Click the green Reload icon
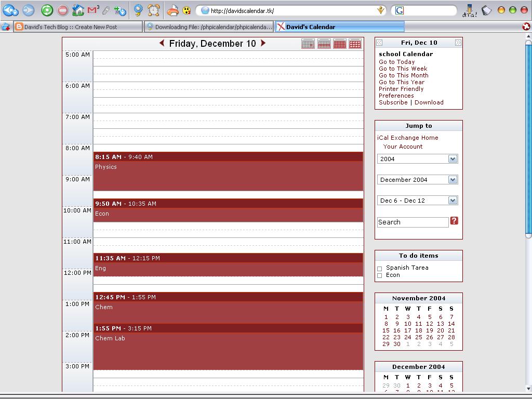Screen dimensions: 532x399 (47, 10)
